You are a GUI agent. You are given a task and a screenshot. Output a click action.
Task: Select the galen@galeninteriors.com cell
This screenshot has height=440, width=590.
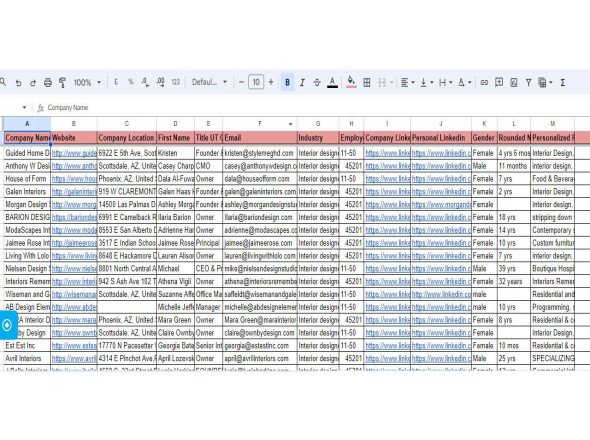click(x=260, y=192)
